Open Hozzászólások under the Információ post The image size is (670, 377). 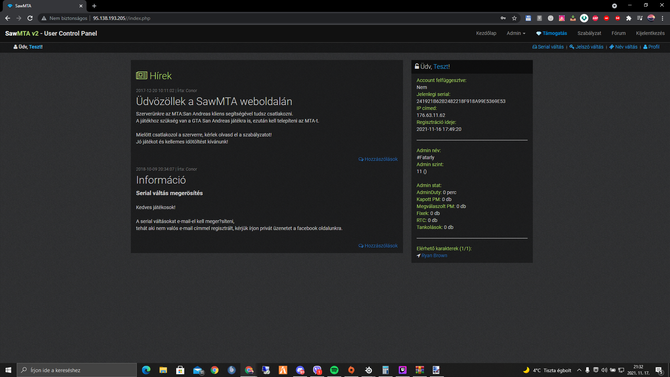pyautogui.click(x=378, y=246)
